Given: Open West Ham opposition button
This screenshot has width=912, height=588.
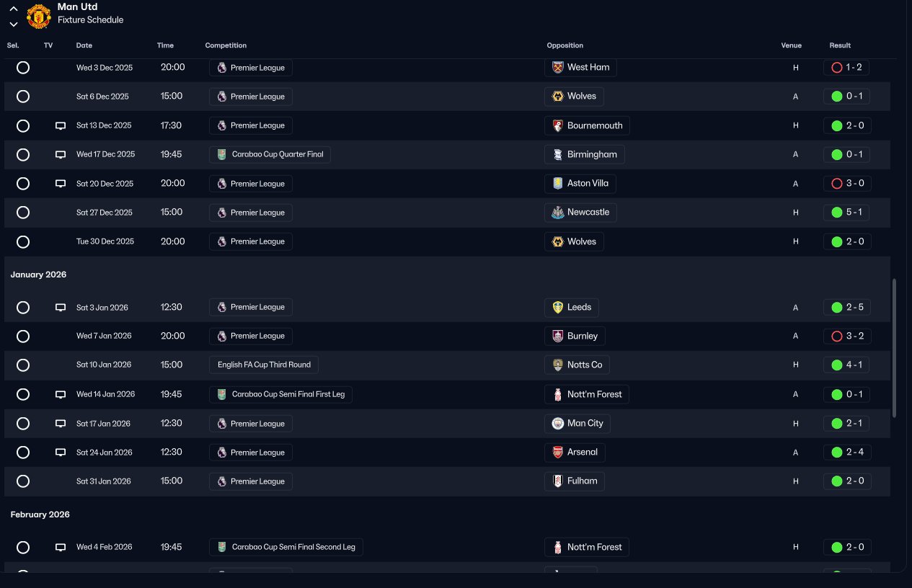Looking at the screenshot, I should (580, 67).
